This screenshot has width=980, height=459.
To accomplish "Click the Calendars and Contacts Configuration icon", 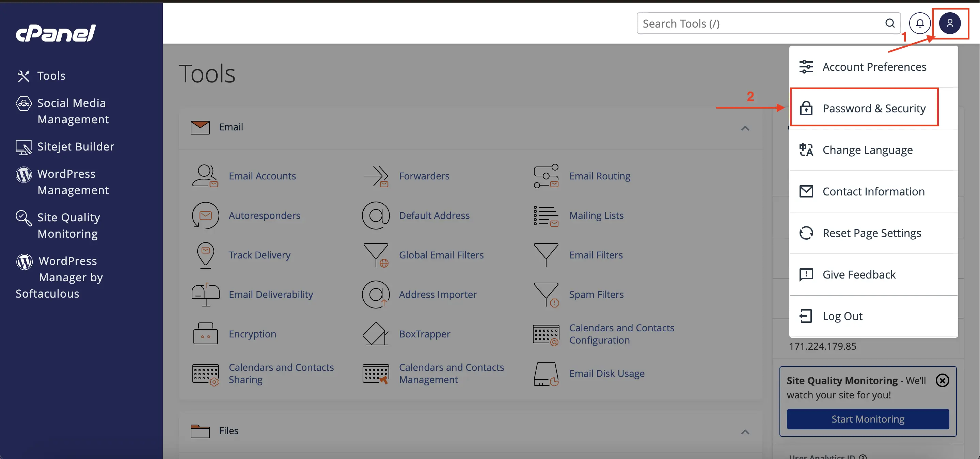I will point(546,335).
